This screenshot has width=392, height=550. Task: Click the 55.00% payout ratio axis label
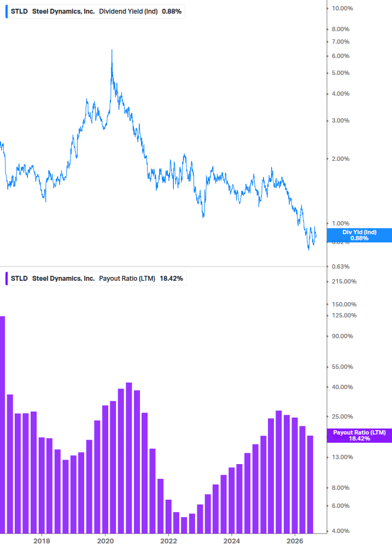[342, 367]
